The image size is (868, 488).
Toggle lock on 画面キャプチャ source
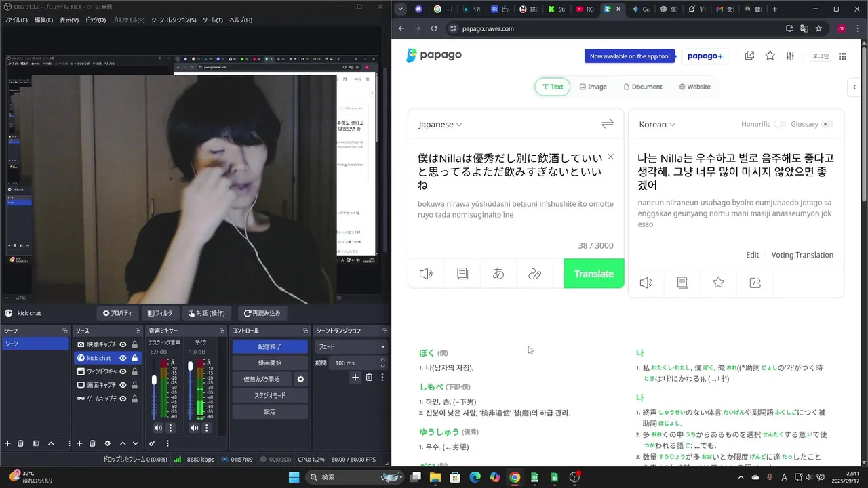pyautogui.click(x=134, y=385)
